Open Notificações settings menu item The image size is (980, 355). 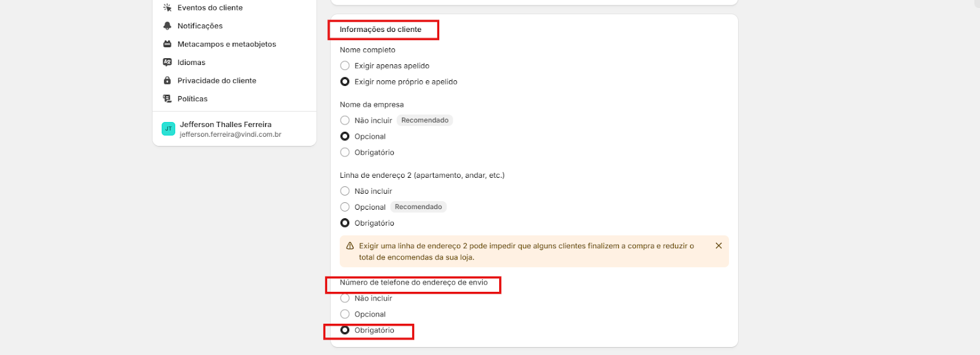[200, 26]
